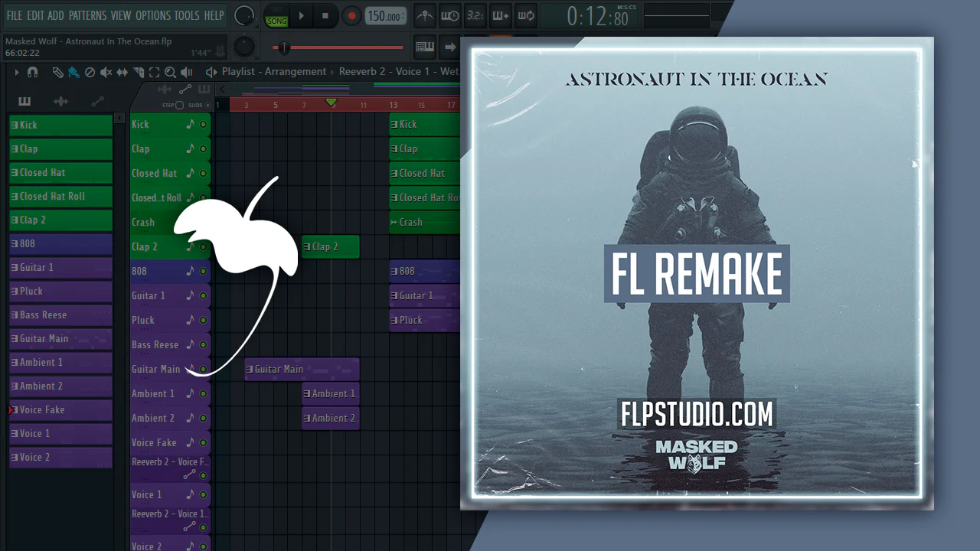
Task: Click the note icon on the Bass Reese track
Action: (x=191, y=344)
